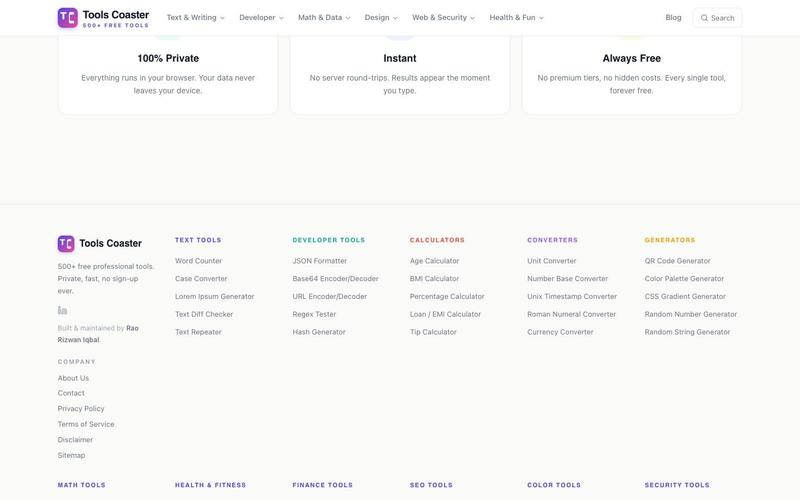Open the Regex Tester tool
Viewport: 800px width, 500px height.
pos(314,314)
